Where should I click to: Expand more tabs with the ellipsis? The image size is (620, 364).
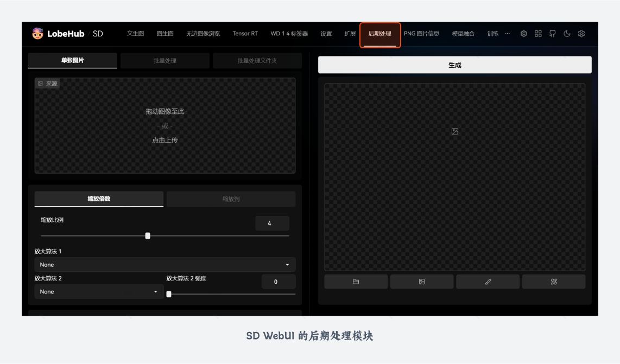(507, 34)
